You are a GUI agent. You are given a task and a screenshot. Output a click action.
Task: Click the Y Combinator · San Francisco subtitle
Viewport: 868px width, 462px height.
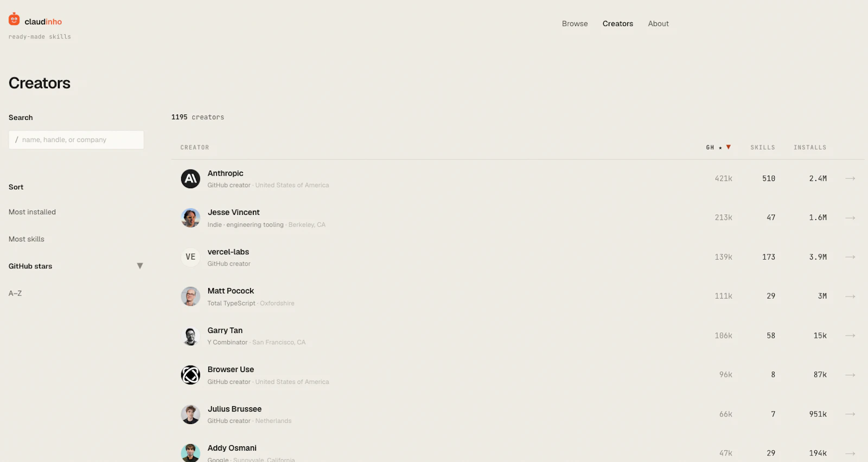pyautogui.click(x=256, y=342)
